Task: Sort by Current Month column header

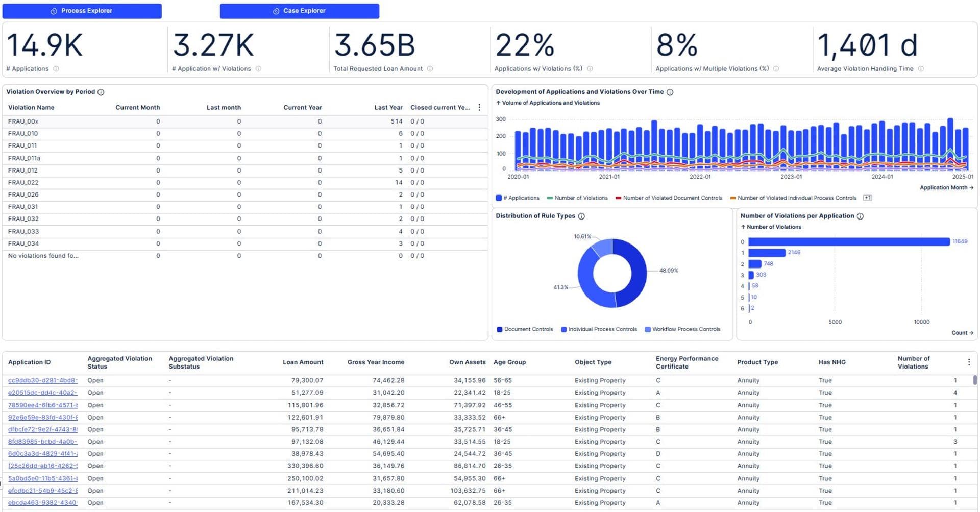Action: tap(138, 108)
